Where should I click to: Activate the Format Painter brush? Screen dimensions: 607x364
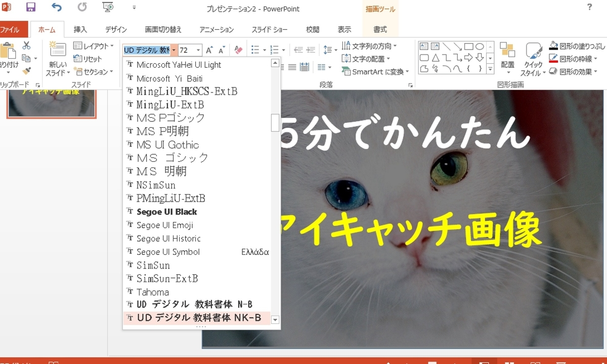coord(26,71)
